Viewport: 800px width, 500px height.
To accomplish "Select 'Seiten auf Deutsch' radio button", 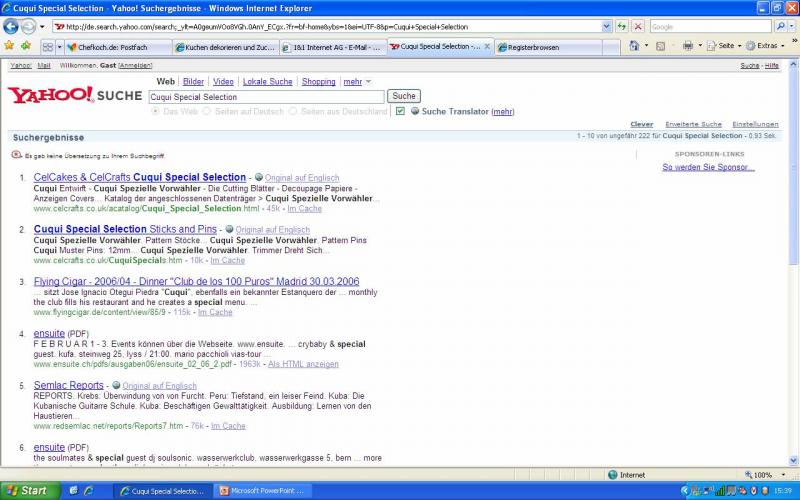I will tap(206, 111).
